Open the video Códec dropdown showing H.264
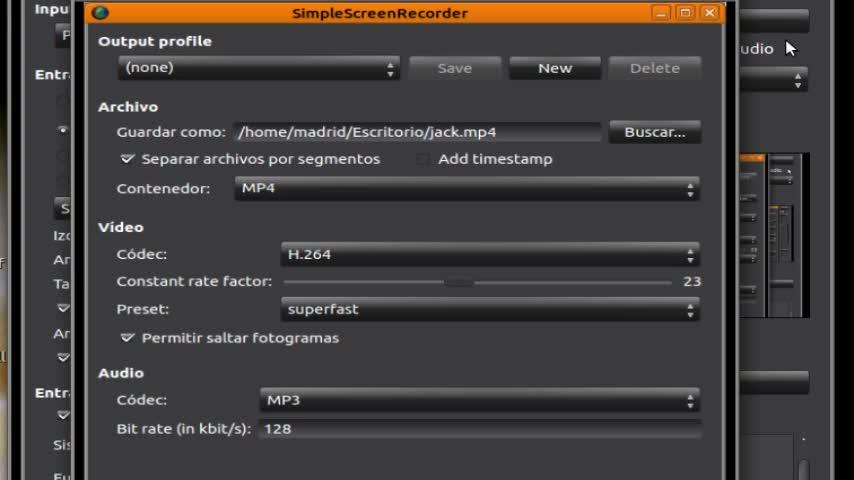The image size is (854, 480). click(x=490, y=254)
